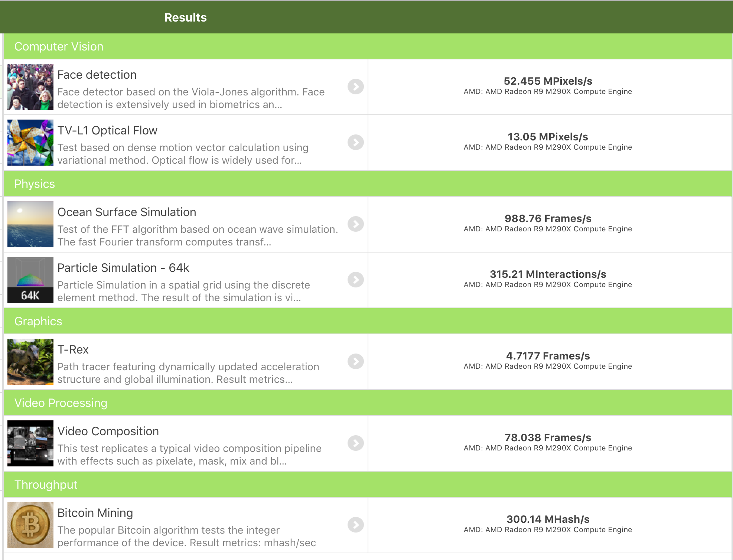Click the Bitcoin Mining title text
This screenshot has height=560, width=733.
coord(95,513)
